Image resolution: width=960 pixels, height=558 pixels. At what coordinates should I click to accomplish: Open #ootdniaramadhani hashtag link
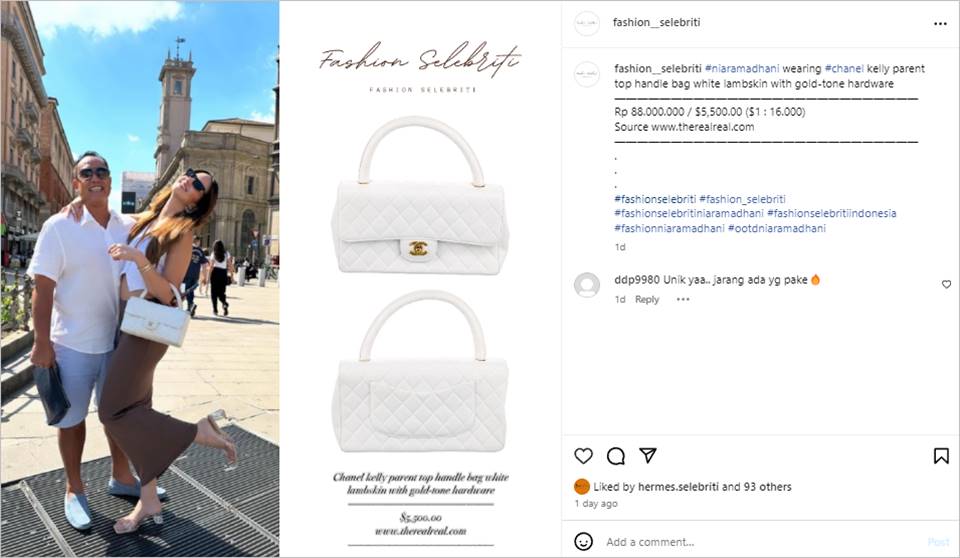click(776, 228)
